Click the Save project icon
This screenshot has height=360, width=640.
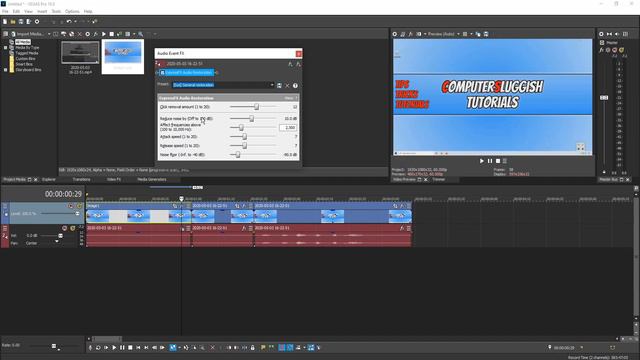coord(21,22)
